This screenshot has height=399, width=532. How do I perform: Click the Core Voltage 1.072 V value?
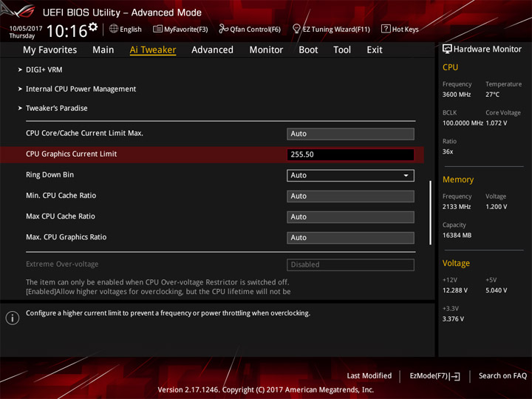(x=497, y=123)
